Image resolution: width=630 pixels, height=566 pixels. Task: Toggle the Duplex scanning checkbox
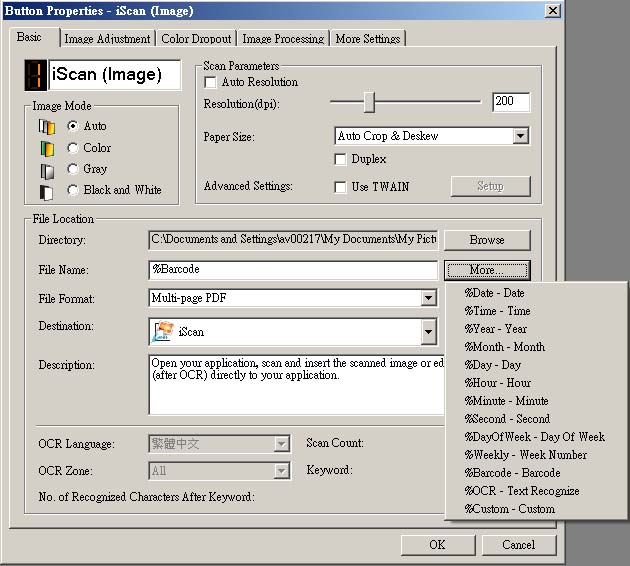[341, 159]
